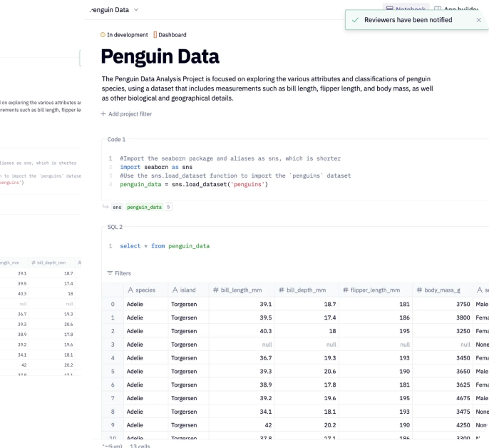The image size is (489, 448).
Task: Click the Dashboard category icon
Action: [x=155, y=35]
